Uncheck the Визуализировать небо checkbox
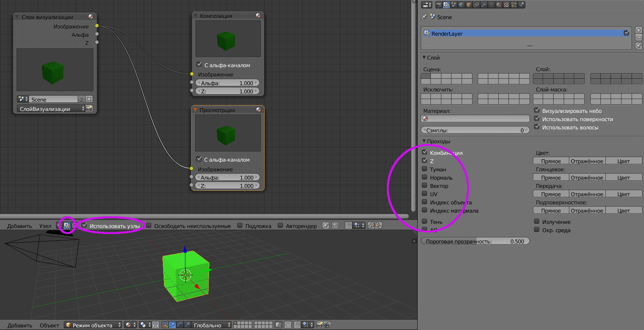The image size is (644, 330). pos(537,111)
